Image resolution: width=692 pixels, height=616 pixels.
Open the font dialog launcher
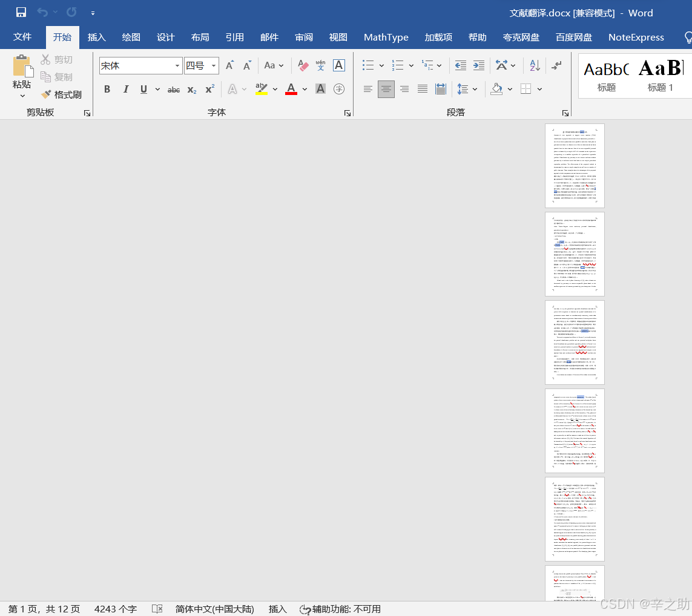[348, 113]
